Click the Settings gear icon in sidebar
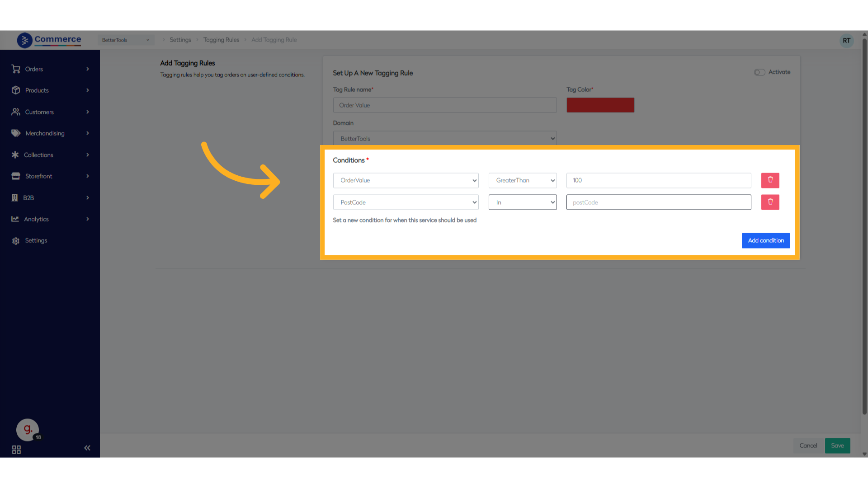868x488 pixels. [16, 241]
